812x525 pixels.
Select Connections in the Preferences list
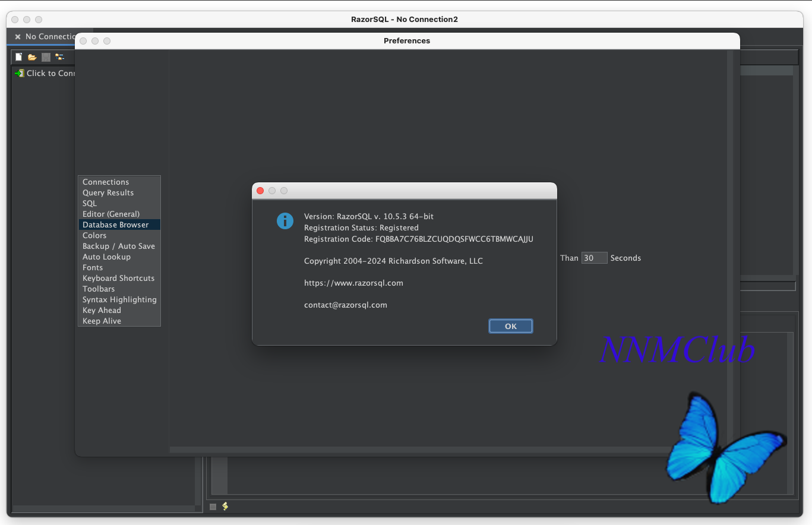point(119,182)
